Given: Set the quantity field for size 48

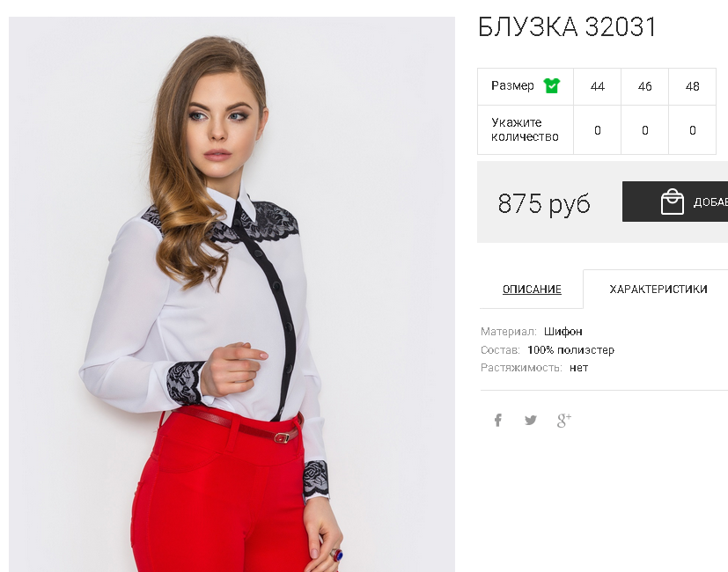Looking at the screenshot, I should [x=692, y=130].
